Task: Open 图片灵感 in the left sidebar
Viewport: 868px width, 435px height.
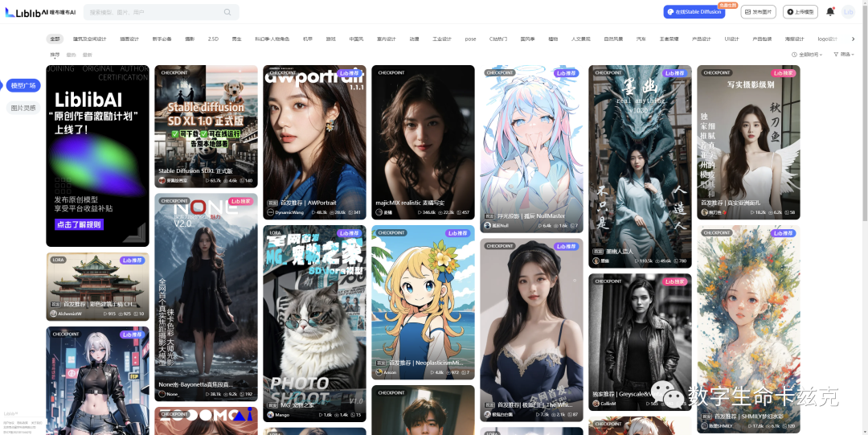Action: [x=24, y=108]
